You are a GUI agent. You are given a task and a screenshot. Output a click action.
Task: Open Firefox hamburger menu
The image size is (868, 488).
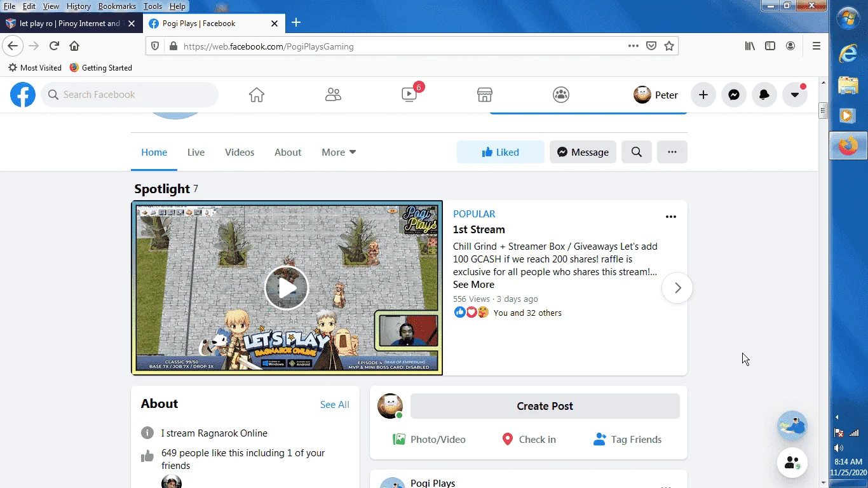(817, 46)
